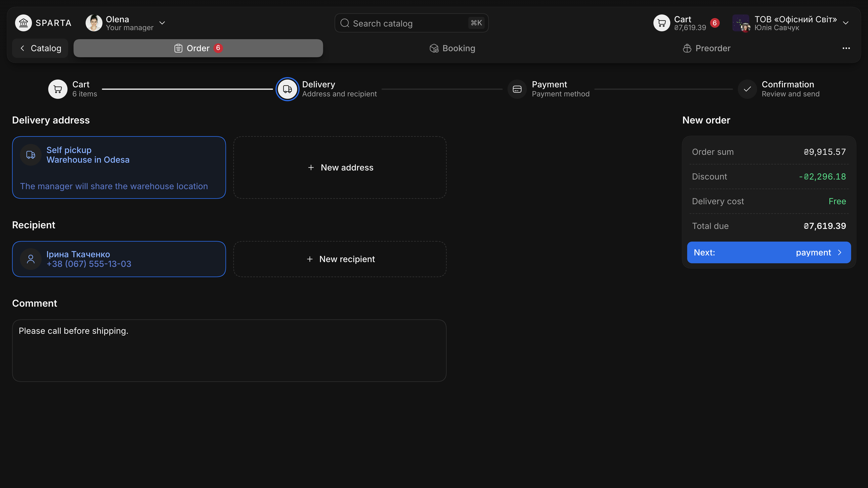
Task: Click the warehouse location note text
Action: [114, 186]
